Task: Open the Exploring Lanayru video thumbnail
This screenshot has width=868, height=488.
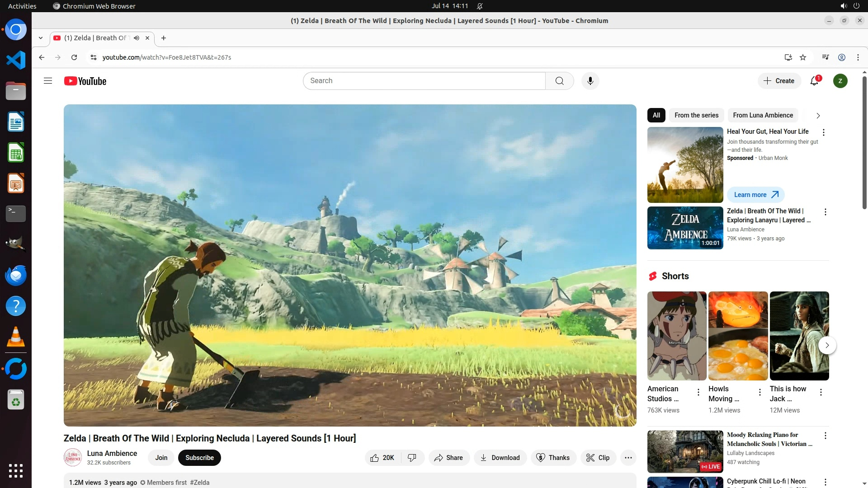Action: click(x=685, y=228)
